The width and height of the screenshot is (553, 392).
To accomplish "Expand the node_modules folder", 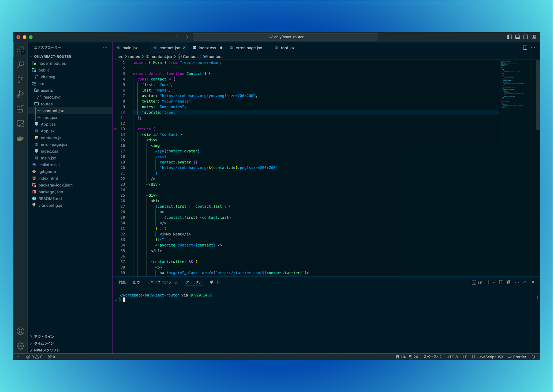I will 70,64.
